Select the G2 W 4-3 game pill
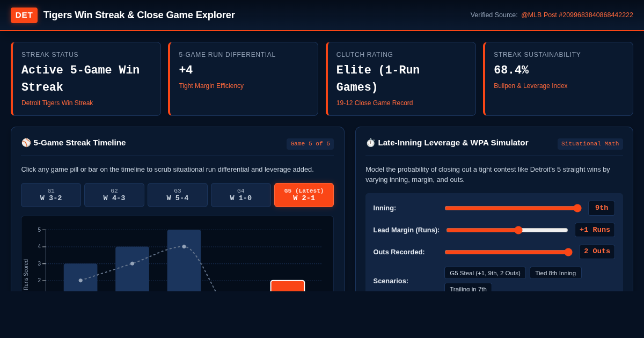The width and height of the screenshot is (644, 338). [x=114, y=195]
